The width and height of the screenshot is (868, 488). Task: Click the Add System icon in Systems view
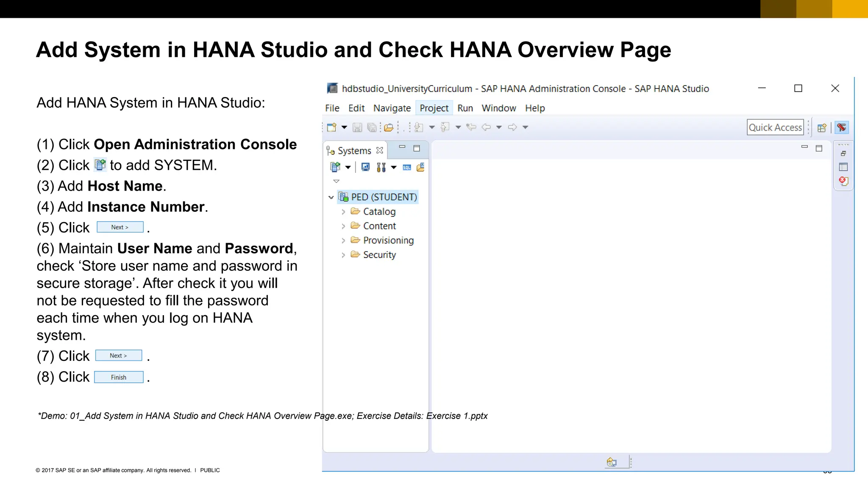point(335,167)
